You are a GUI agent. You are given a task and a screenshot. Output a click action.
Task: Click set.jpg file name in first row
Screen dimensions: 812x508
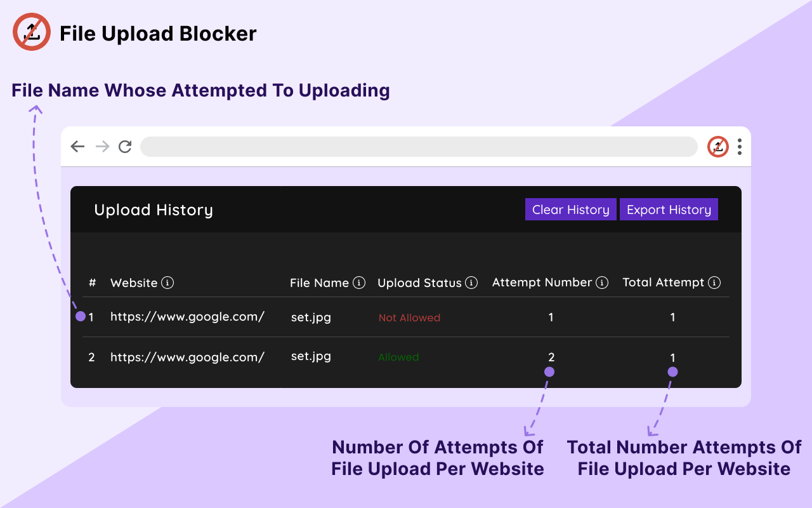coord(311,317)
